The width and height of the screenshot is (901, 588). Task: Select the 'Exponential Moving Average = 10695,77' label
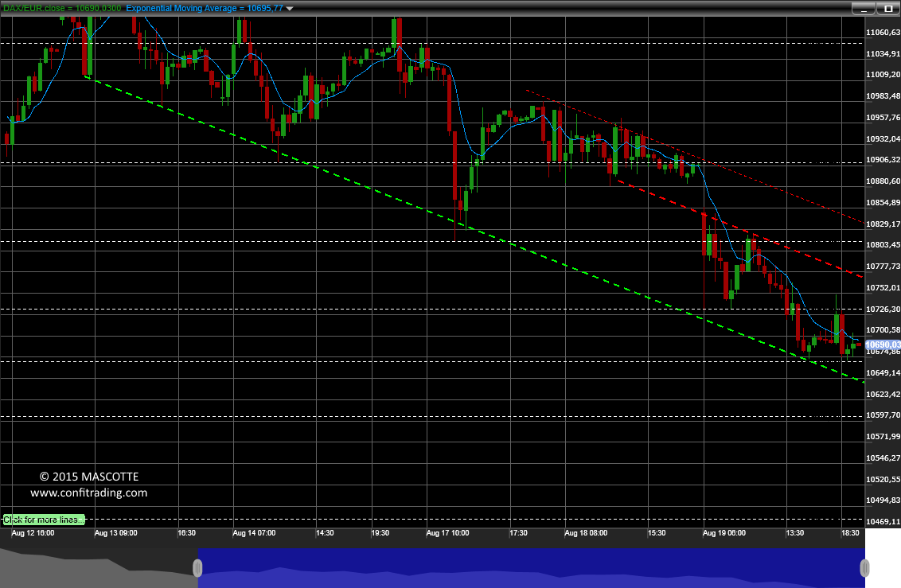pyautogui.click(x=205, y=9)
